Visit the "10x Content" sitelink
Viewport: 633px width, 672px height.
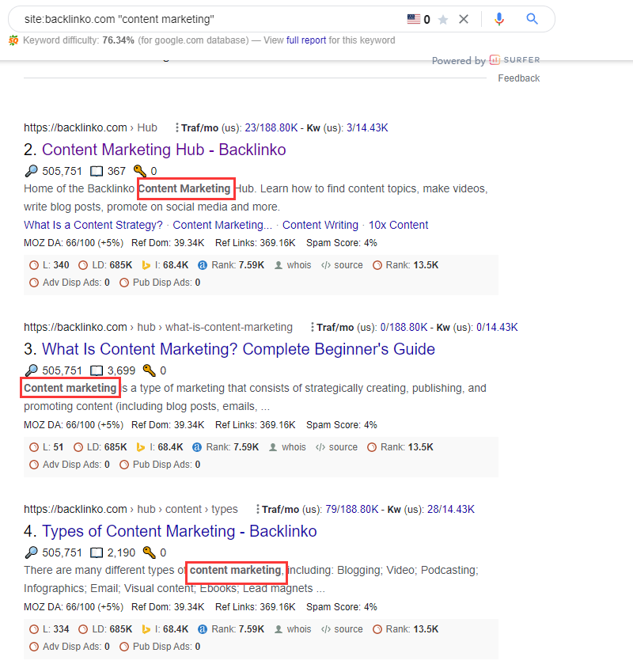pyautogui.click(x=398, y=225)
